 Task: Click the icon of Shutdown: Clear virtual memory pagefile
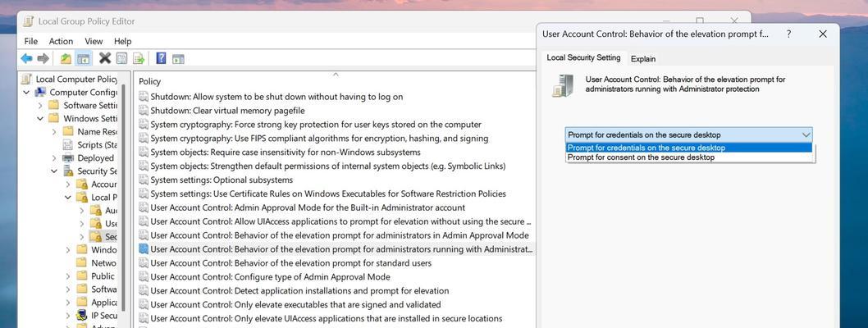(x=144, y=110)
